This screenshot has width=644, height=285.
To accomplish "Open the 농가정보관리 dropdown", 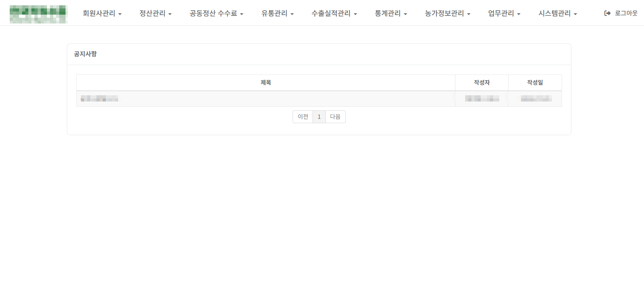I will point(447,14).
